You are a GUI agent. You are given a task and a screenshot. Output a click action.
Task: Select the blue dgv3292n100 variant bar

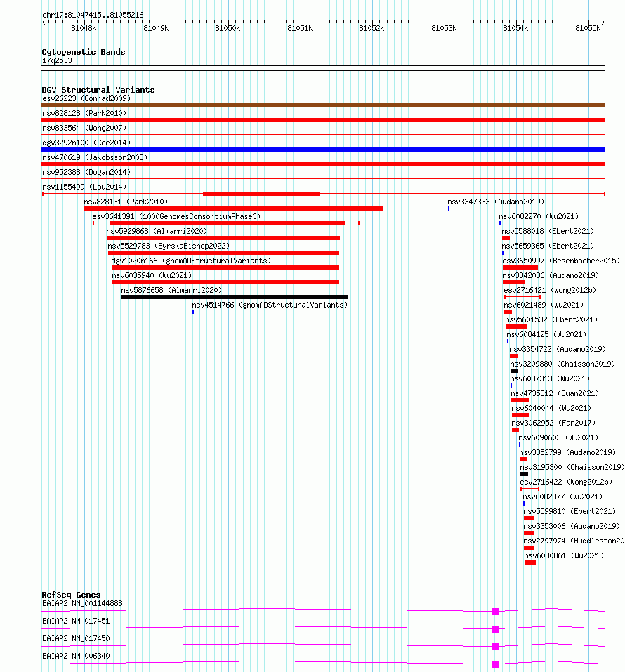323,150
